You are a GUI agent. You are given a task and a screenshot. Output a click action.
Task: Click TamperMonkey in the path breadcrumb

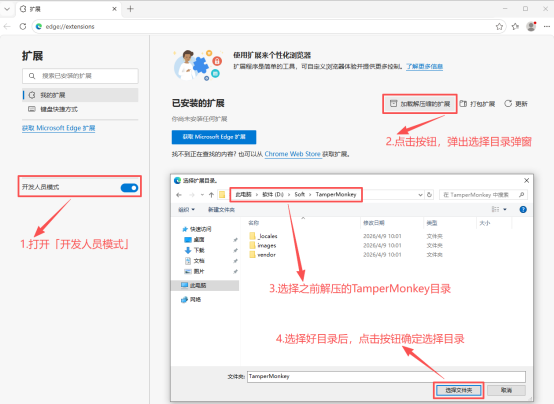[x=336, y=194]
